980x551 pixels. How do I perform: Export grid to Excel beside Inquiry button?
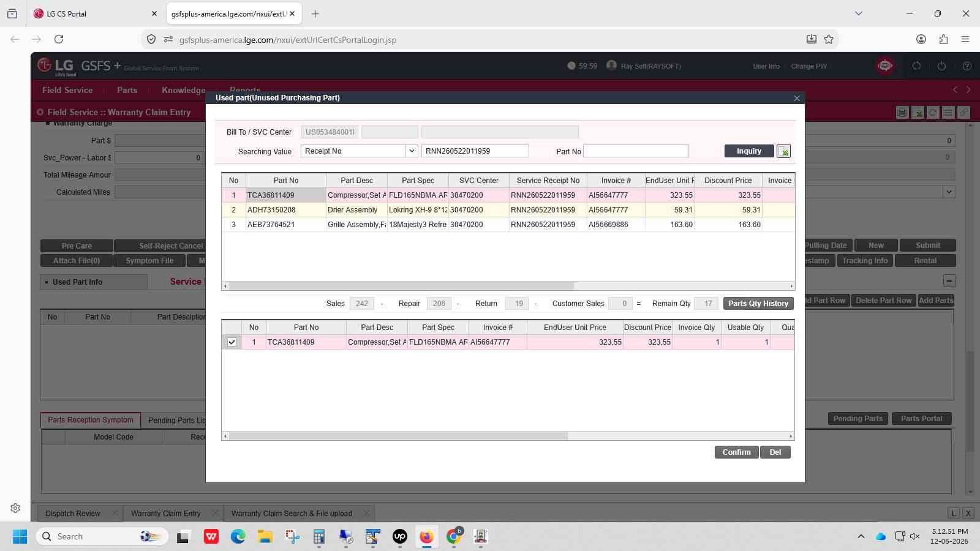tap(783, 151)
